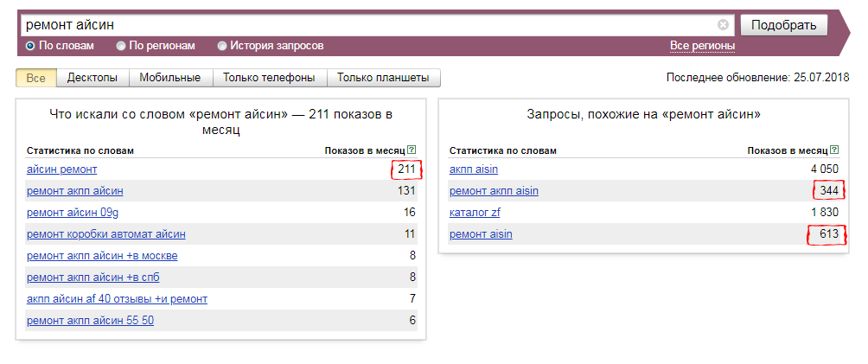Open 'ремонт акпп айсин +в спб' link
The image size is (868, 364).
point(93,278)
